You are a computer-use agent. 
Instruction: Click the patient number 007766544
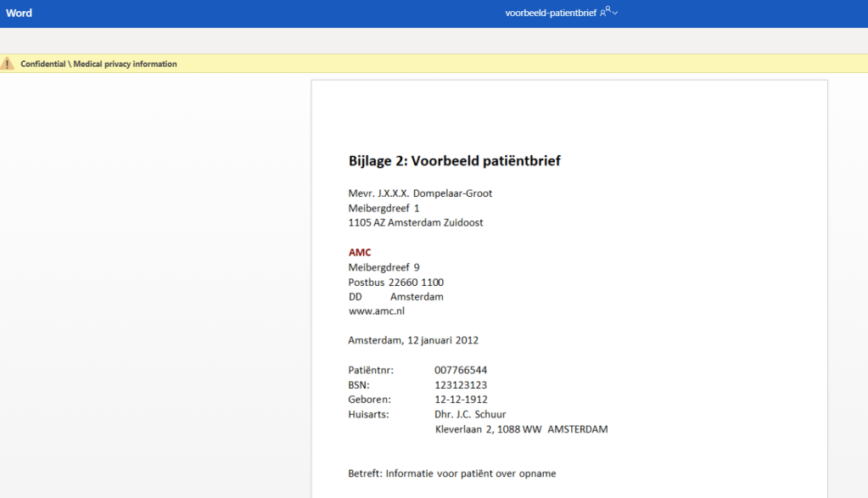(x=461, y=370)
